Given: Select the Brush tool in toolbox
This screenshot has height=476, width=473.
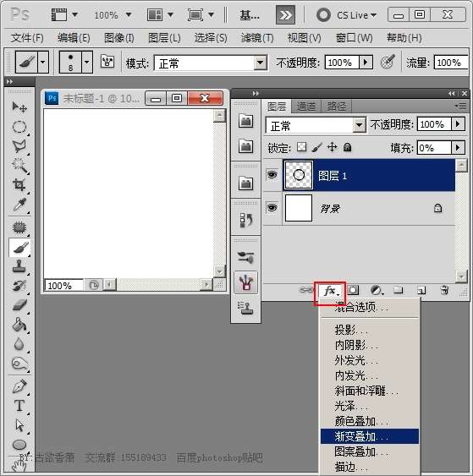Looking at the screenshot, I should pyautogui.click(x=19, y=248).
